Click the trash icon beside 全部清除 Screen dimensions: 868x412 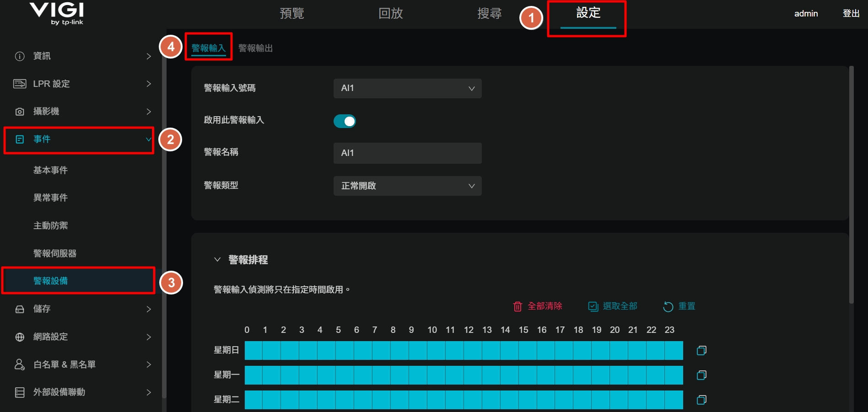[518, 306]
